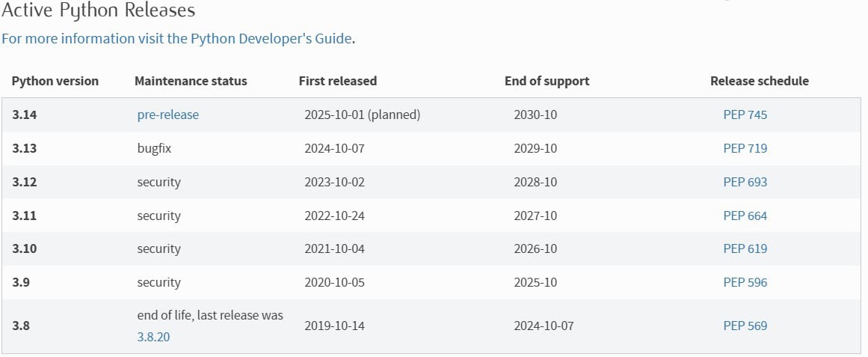
Task: Follow the PEP 693 link
Action: [745, 182]
